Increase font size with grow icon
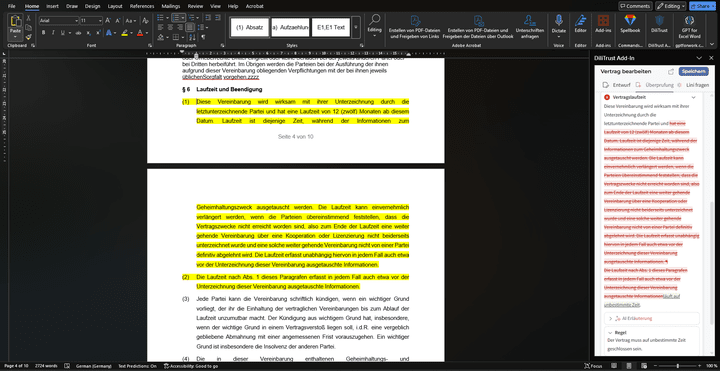This screenshot has height=371, width=720. [x=108, y=21]
